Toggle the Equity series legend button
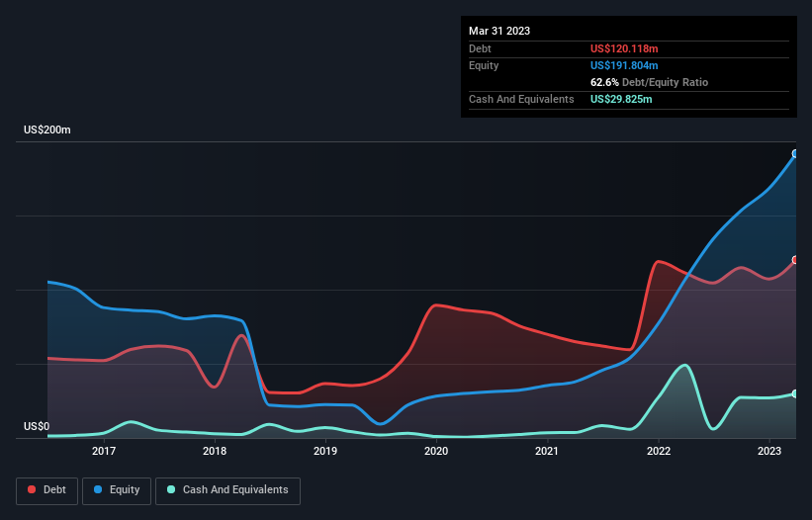The image size is (812, 520). point(117,490)
